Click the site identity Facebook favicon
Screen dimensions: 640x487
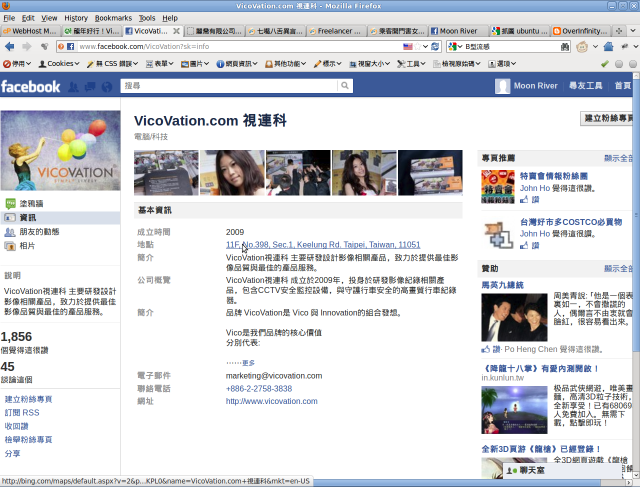coord(71,47)
